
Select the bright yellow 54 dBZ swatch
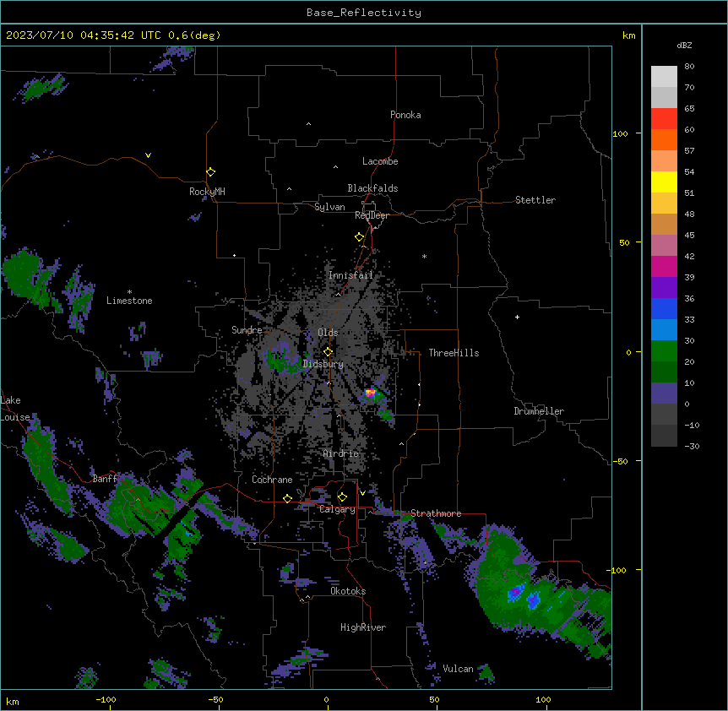coord(664,182)
